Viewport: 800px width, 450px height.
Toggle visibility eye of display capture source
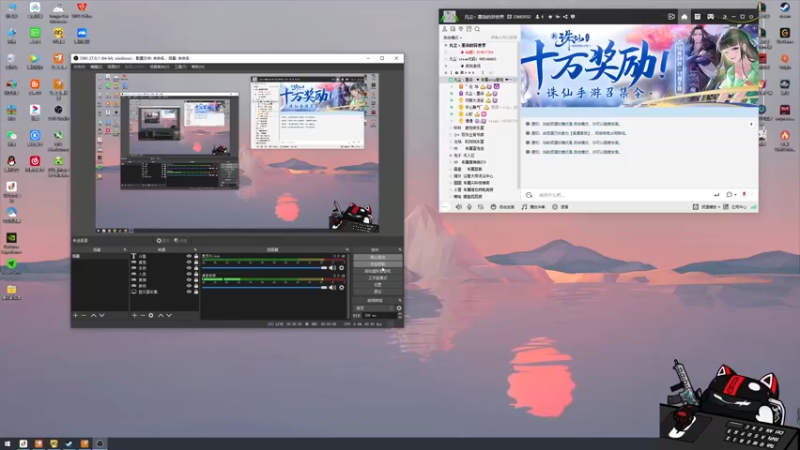[x=189, y=292]
